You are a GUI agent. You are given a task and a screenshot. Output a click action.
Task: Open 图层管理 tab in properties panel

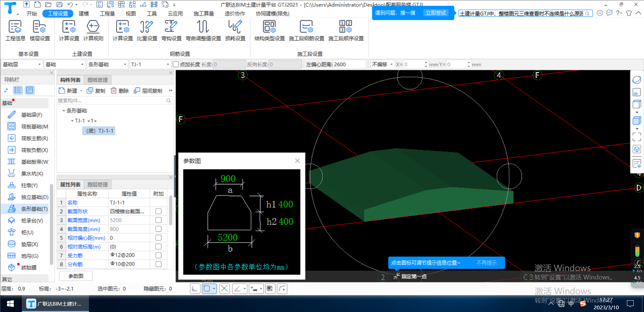pyautogui.click(x=98, y=184)
